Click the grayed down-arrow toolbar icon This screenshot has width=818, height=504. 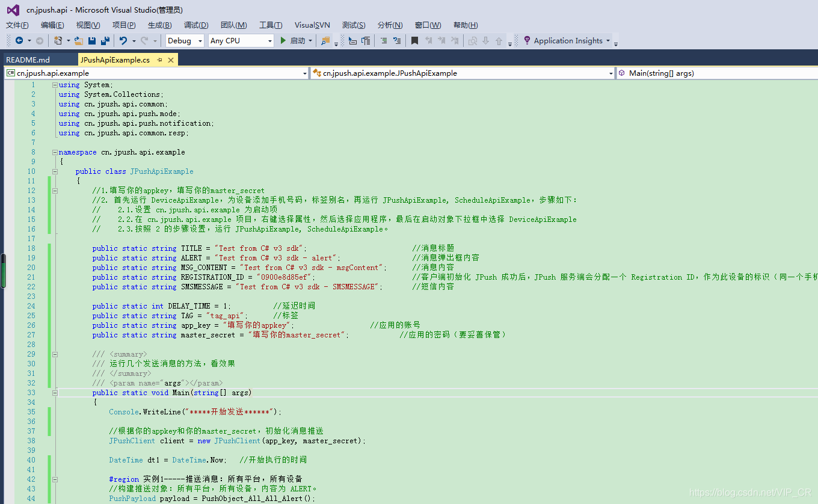coord(485,40)
